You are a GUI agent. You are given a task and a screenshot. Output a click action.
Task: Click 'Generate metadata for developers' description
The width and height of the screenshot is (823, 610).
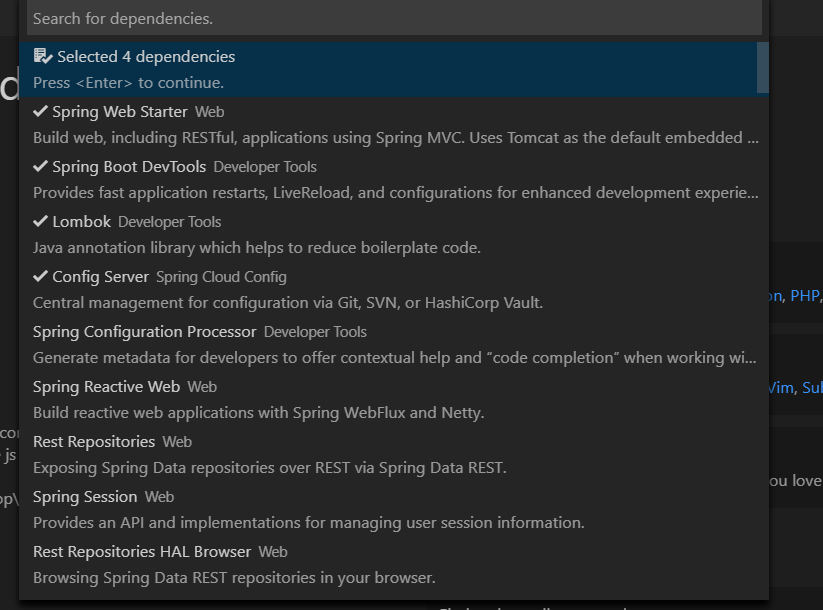click(x=395, y=358)
